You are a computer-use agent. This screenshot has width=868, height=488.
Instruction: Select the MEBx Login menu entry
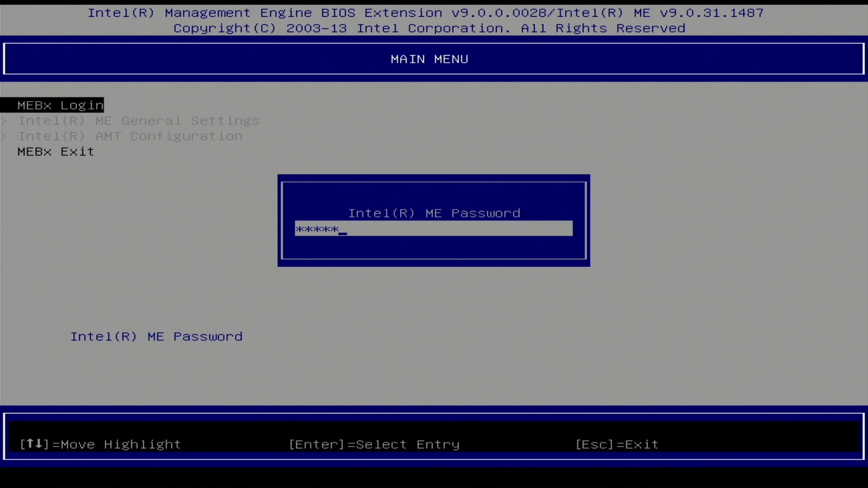click(52, 105)
